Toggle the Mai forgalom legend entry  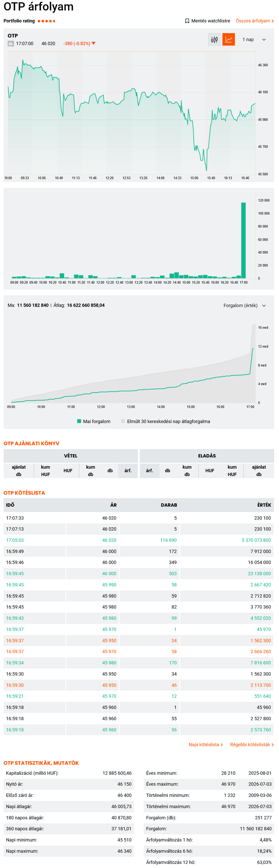tap(94, 422)
